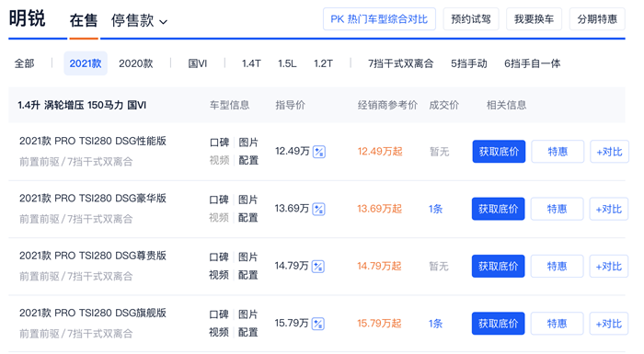The height and width of the screenshot is (354, 644).
Task: Open 配置 for DSG尊贵版
Action: point(248,275)
